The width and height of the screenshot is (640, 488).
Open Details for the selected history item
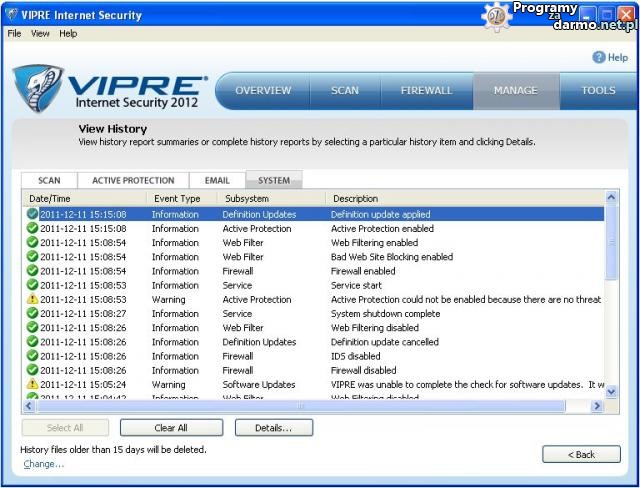point(273,428)
